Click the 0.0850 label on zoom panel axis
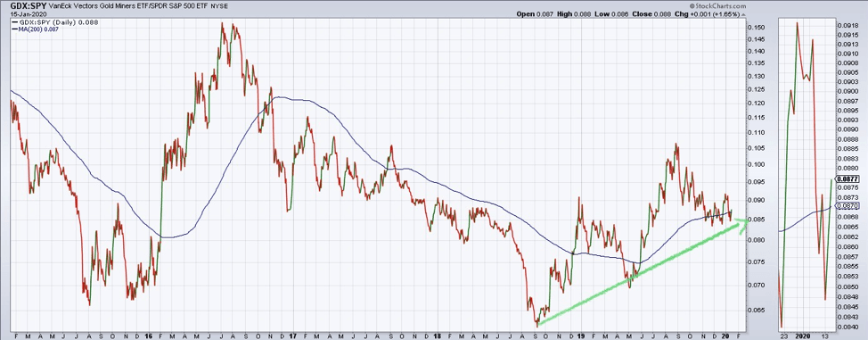Image resolution: width=868 pixels, height=340 pixels. (x=848, y=287)
